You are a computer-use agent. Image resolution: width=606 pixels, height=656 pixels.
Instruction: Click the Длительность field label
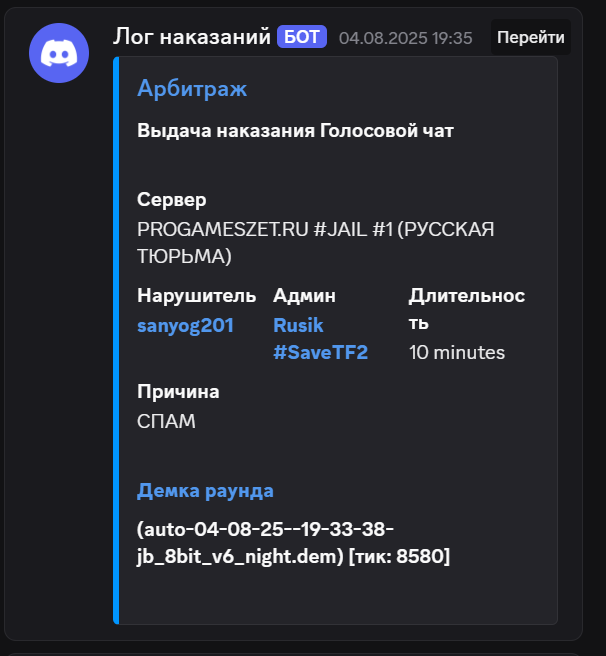pos(467,309)
